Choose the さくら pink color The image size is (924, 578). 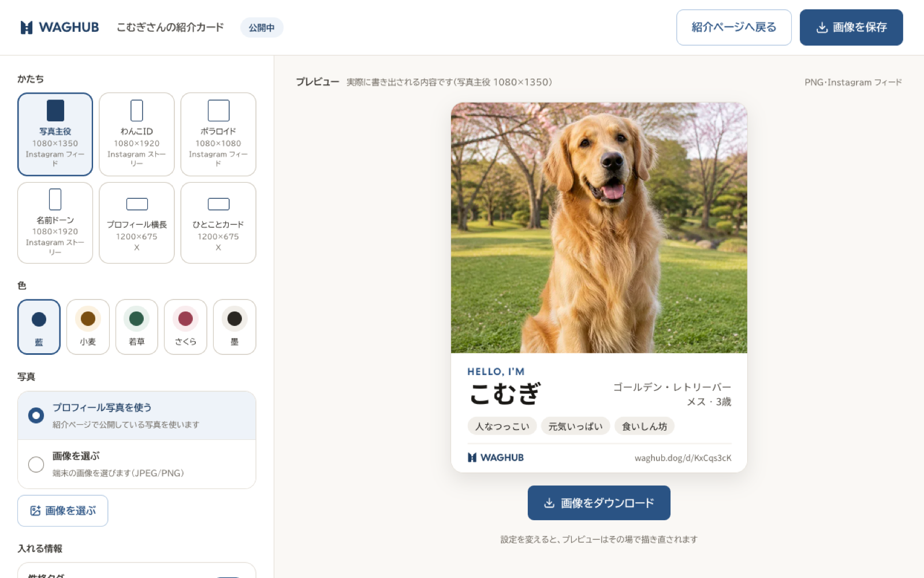pyautogui.click(x=185, y=327)
